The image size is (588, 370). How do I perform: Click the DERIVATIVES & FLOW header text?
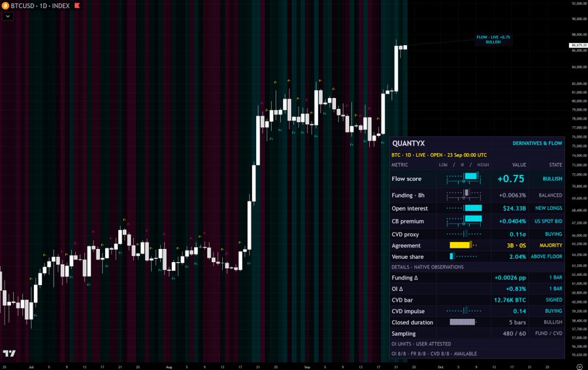[x=538, y=143]
